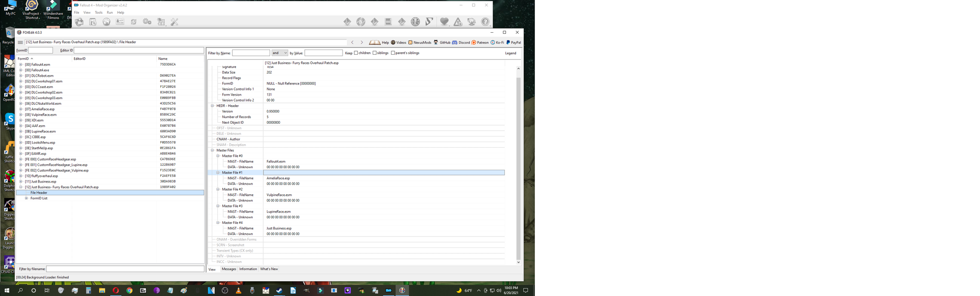Open the Windows Start menu
Viewport: 980px width, 296px height.
7,290
